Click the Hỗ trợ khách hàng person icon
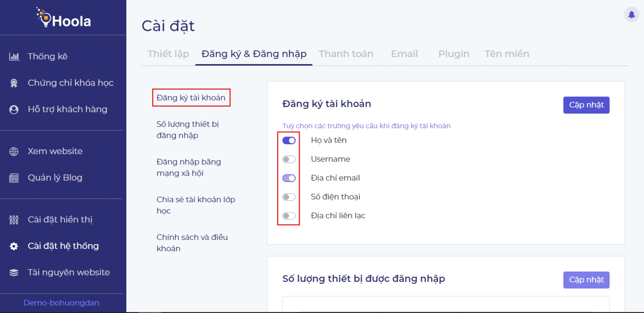The height and width of the screenshot is (313, 644). pyautogui.click(x=14, y=109)
